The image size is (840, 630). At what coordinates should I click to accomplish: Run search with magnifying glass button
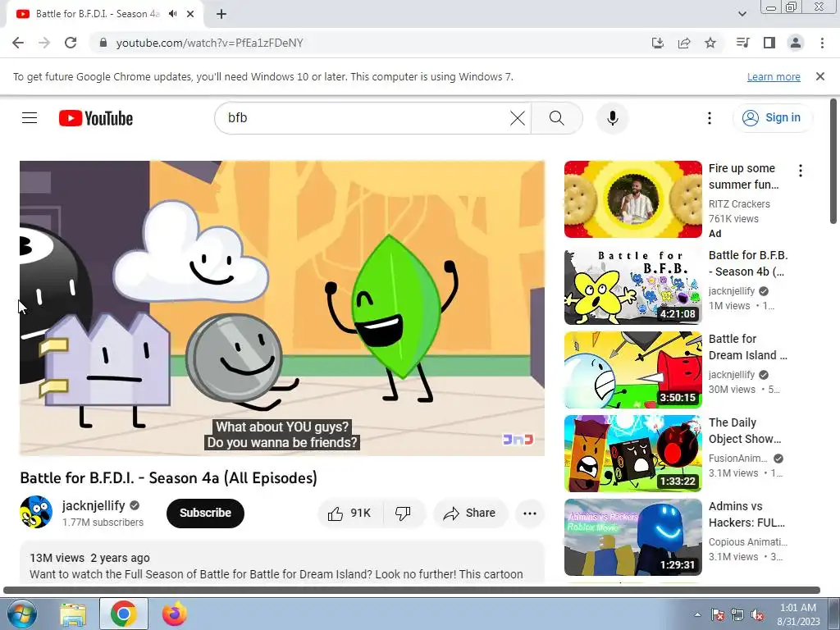pyautogui.click(x=557, y=118)
